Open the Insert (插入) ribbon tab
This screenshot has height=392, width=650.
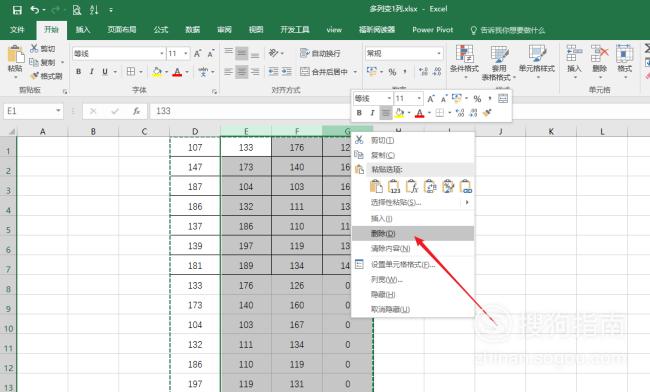(x=83, y=30)
